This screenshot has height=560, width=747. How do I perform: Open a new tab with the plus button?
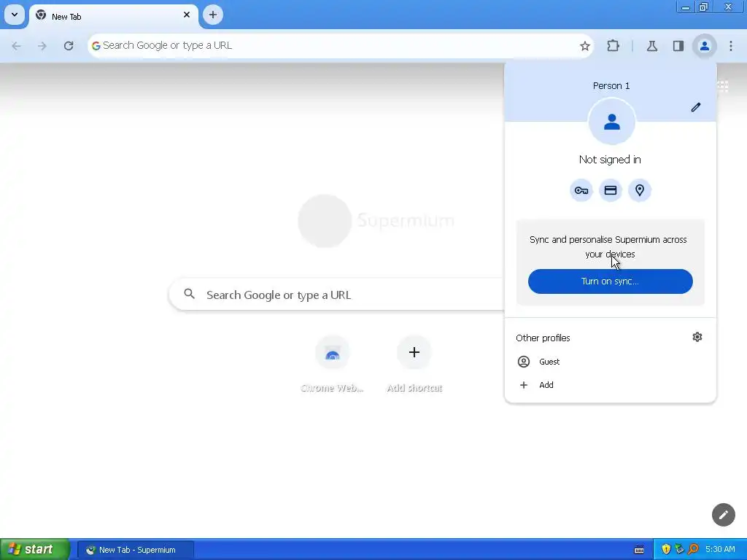point(213,15)
